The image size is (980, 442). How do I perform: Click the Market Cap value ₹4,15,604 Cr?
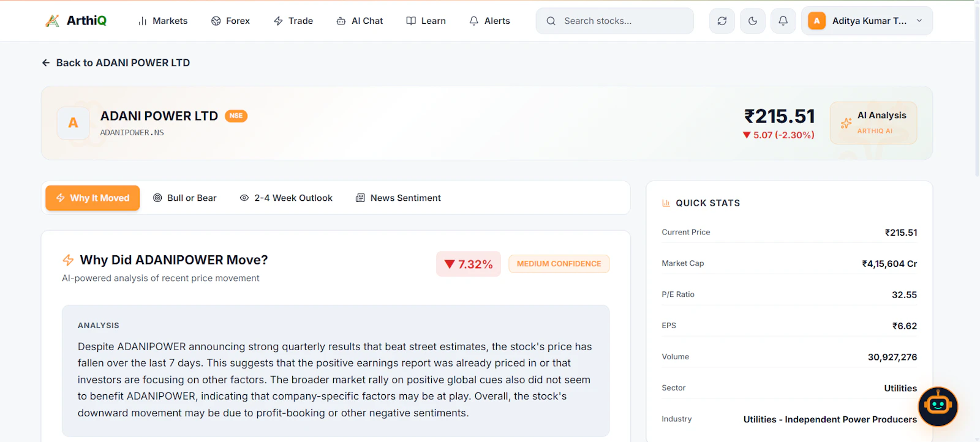pyautogui.click(x=889, y=264)
